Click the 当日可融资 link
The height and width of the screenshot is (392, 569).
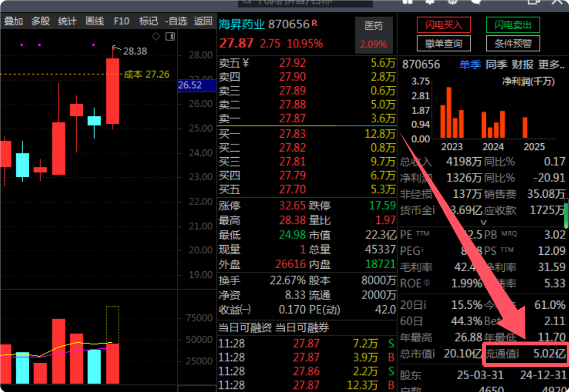(x=245, y=328)
